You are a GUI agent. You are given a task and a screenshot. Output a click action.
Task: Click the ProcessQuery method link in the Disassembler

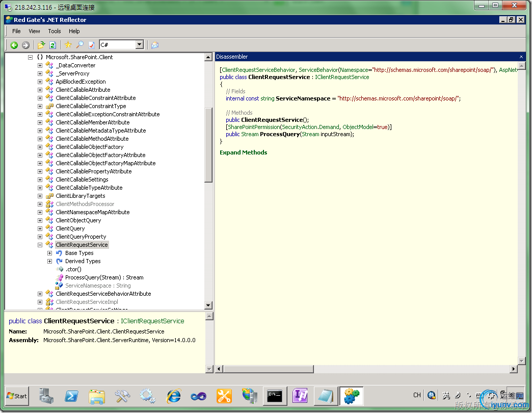[280, 134]
